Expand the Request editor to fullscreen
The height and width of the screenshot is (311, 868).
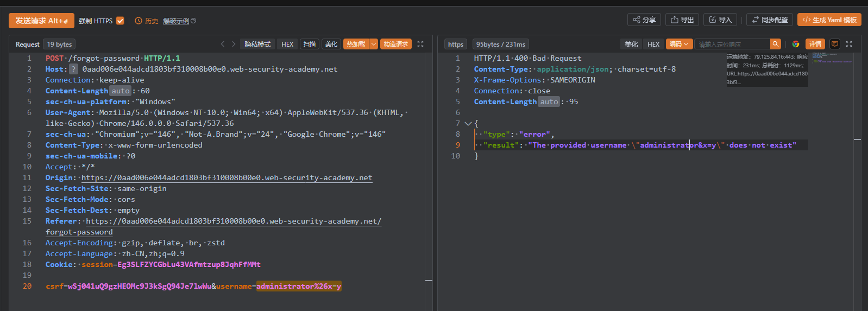click(420, 44)
